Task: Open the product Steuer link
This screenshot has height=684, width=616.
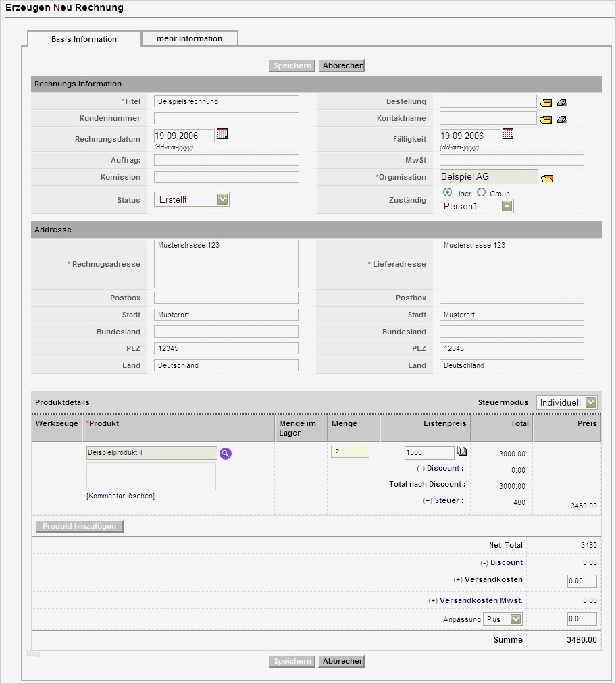Action: (446, 500)
